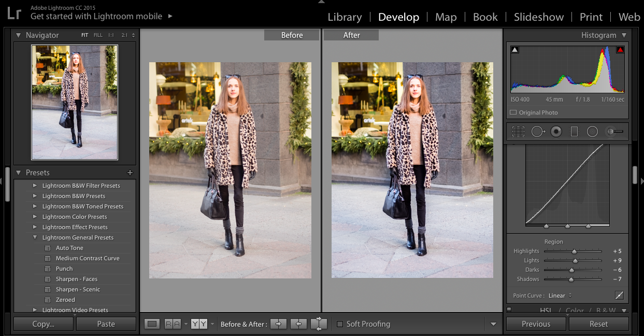This screenshot has height=336, width=644.
Task: Set Navigator zoom to 2:1
Action: (124, 35)
